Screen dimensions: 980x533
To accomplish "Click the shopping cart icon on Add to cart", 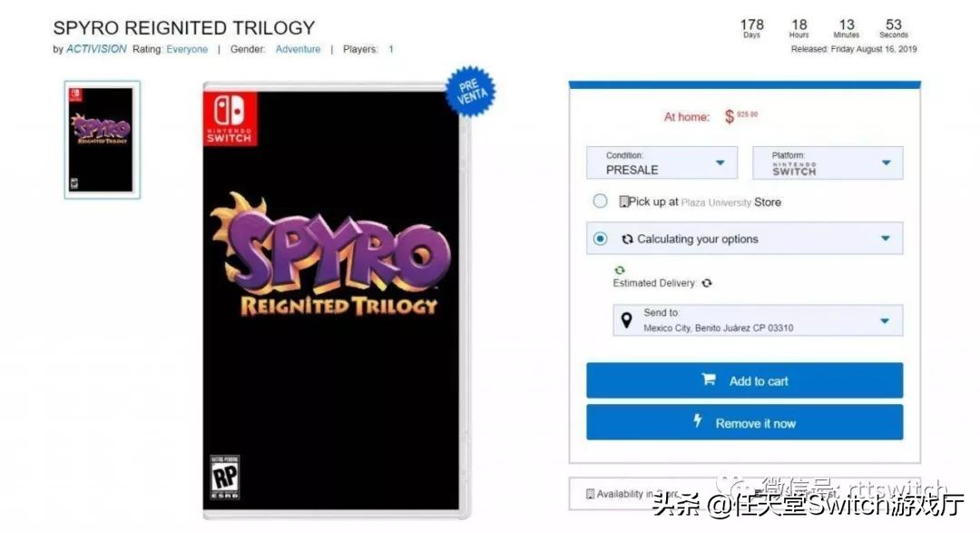I will 708,380.
